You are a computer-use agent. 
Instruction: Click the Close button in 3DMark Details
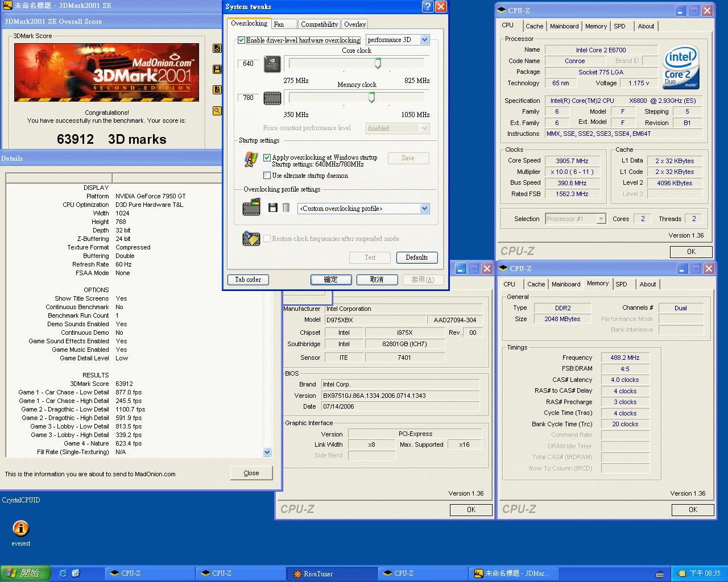pyautogui.click(x=251, y=473)
